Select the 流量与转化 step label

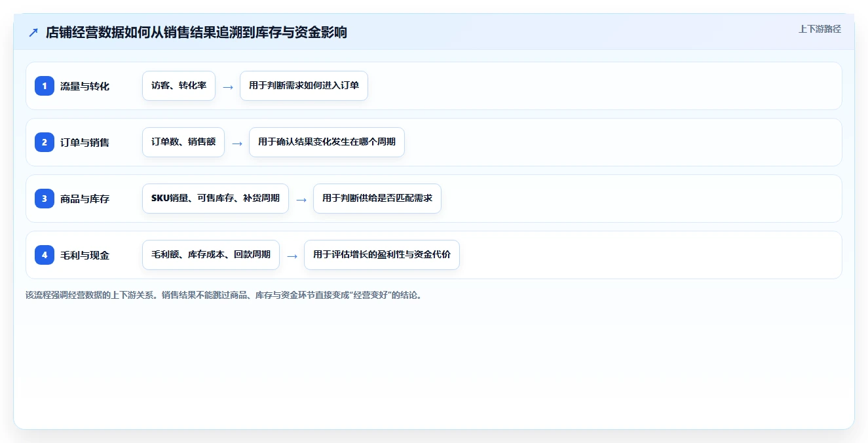(x=85, y=87)
